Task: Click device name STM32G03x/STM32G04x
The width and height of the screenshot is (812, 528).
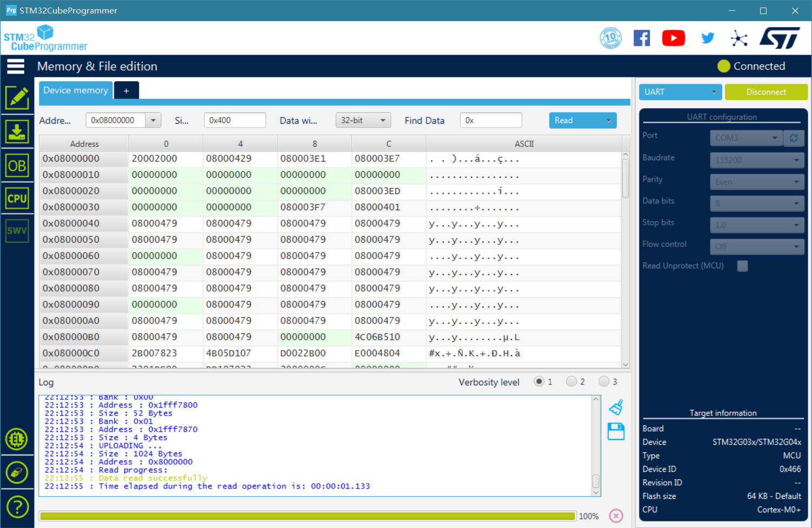Action: 757,442
